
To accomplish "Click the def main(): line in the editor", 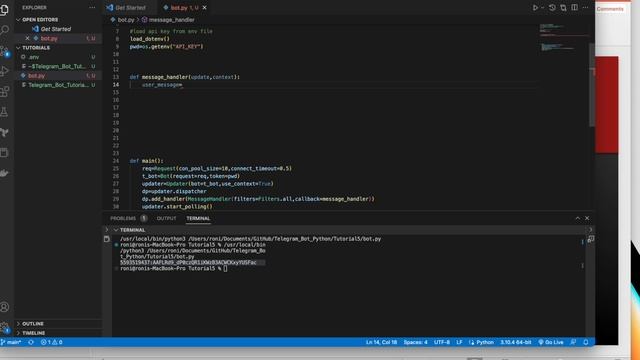I will coord(147,161).
